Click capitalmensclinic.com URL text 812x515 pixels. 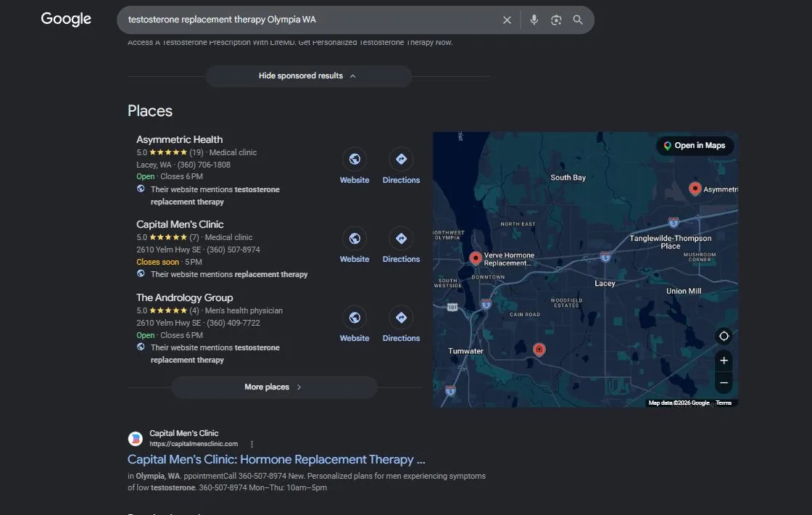pyautogui.click(x=194, y=444)
